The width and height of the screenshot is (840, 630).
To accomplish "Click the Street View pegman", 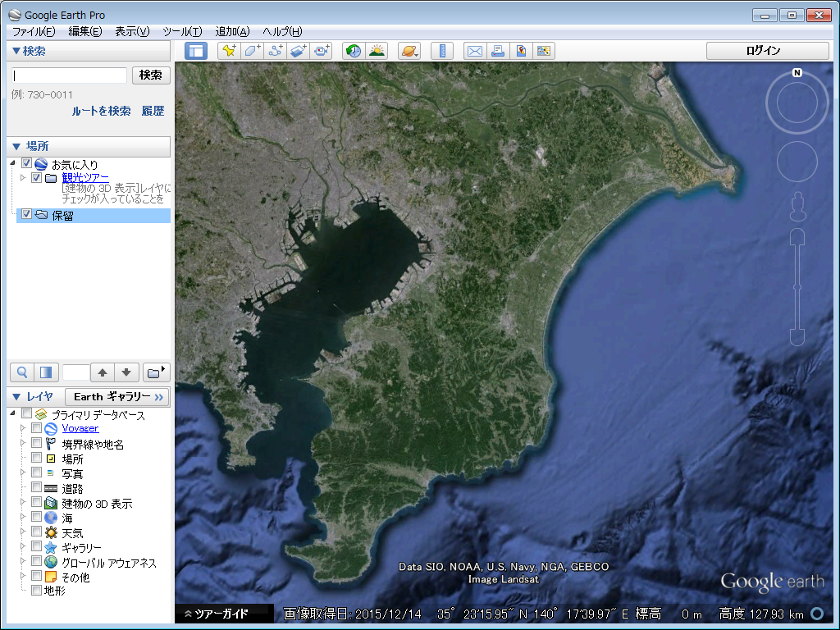I will pyautogui.click(x=797, y=207).
